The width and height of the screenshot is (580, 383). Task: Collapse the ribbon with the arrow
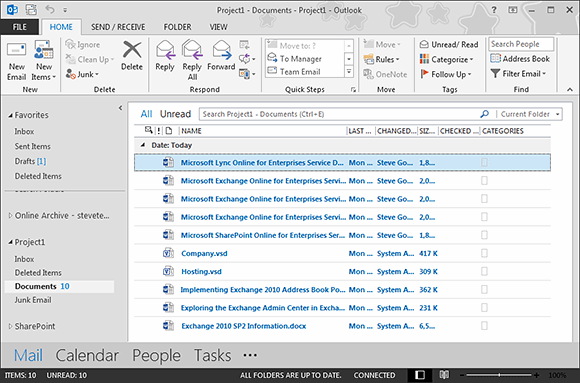pos(570,89)
